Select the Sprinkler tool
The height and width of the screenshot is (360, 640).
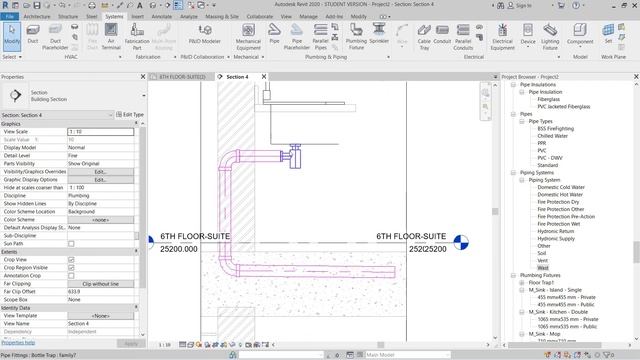click(379, 34)
